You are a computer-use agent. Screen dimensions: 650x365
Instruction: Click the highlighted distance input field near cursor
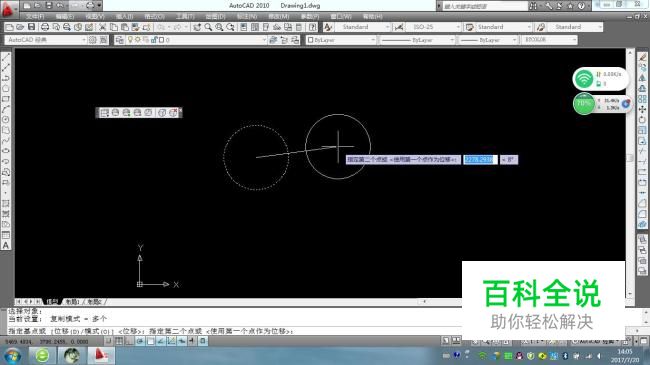coord(480,160)
